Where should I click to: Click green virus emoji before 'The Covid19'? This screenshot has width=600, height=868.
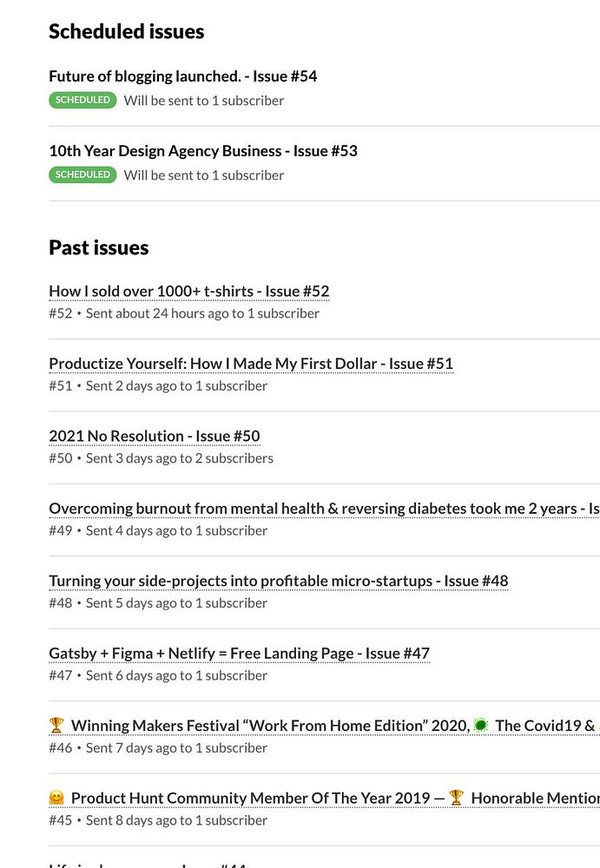pyautogui.click(x=481, y=725)
